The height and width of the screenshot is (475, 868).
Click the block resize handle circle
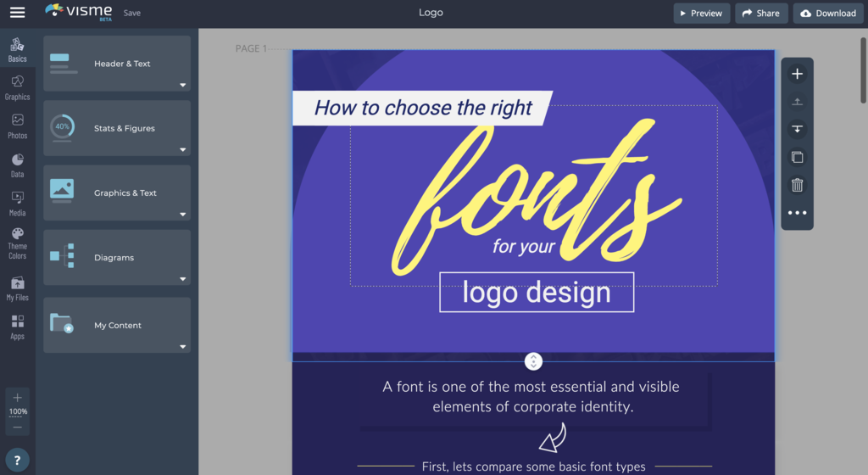533,361
